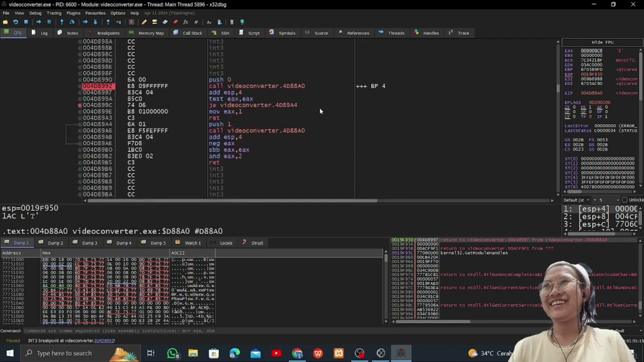Switch to the Locals tab

[x=222, y=243]
